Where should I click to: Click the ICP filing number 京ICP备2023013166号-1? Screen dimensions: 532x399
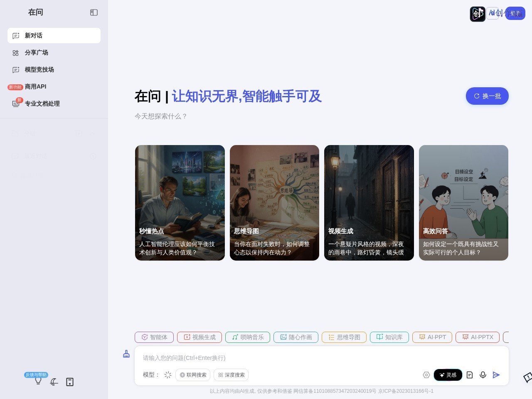[406, 391]
